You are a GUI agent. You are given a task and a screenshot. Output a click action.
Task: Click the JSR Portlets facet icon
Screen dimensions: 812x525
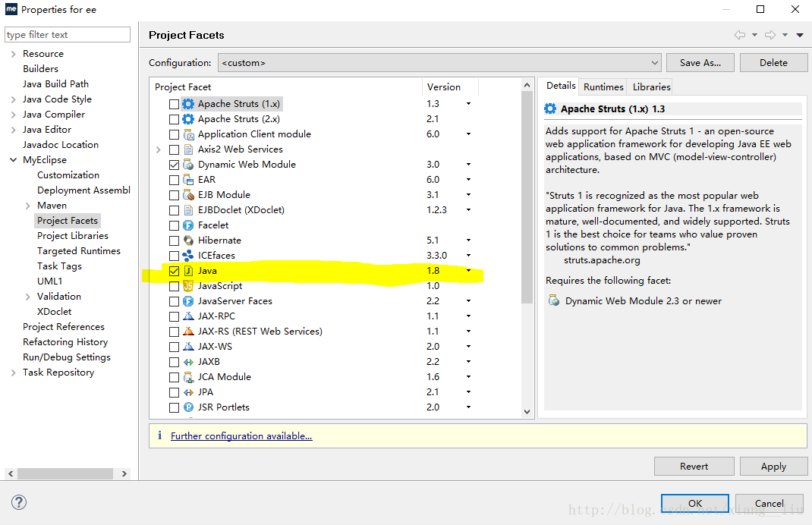[x=188, y=407]
